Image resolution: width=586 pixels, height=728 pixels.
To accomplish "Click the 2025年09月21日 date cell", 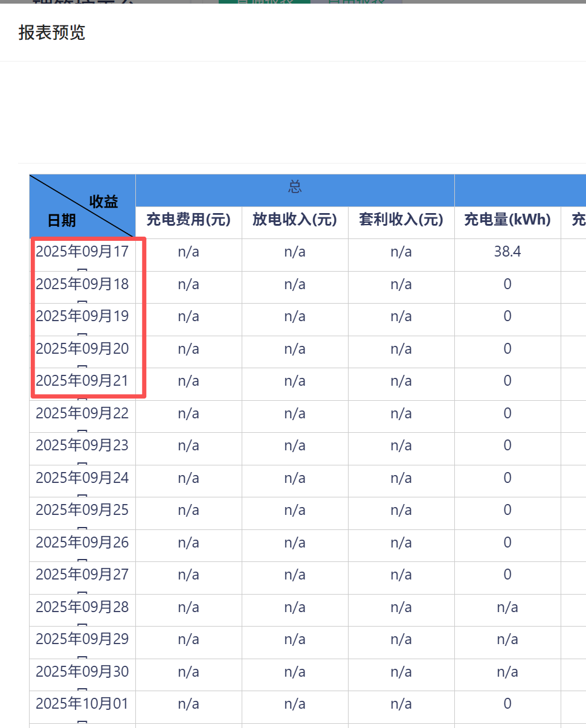I will pyautogui.click(x=83, y=382).
